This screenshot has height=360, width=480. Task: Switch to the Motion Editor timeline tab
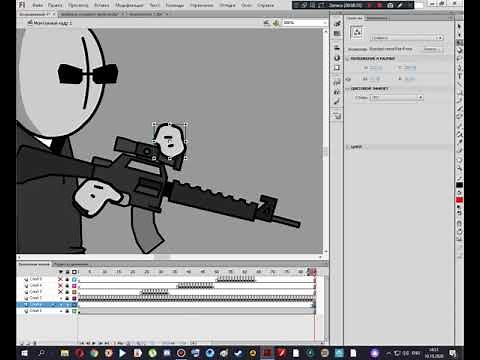click(71, 264)
